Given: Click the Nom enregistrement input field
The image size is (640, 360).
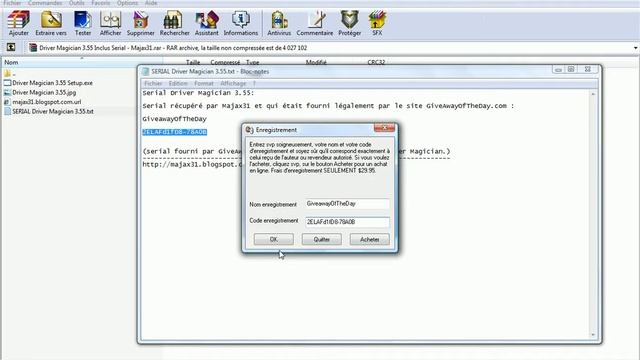Looking at the screenshot, I should tap(347, 204).
